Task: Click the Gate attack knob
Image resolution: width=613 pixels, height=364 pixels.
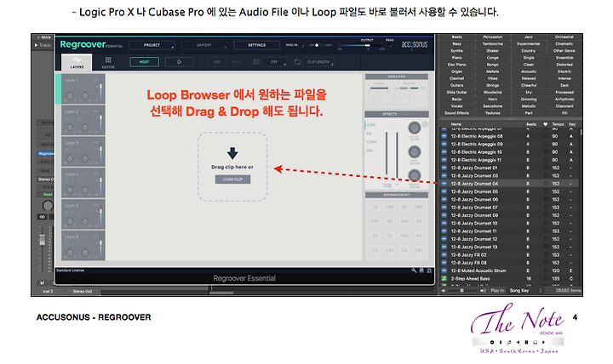Action: (414, 128)
